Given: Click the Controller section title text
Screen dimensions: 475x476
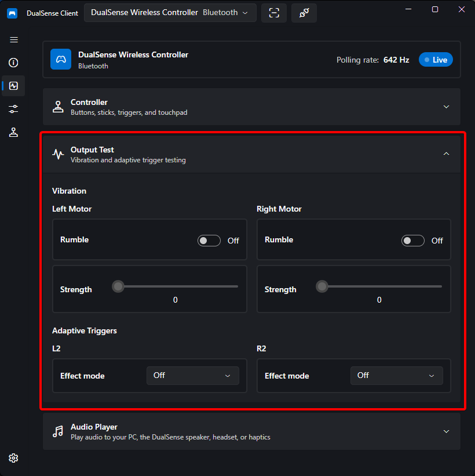Looking at the screenshot, I should pos(89,102).
